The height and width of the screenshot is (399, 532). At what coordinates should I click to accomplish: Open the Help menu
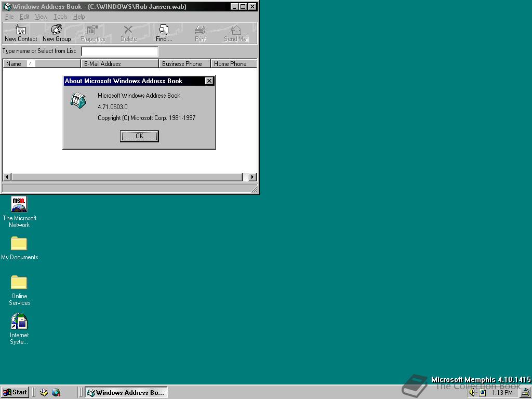pyautogui.click(x=79, y=17)
